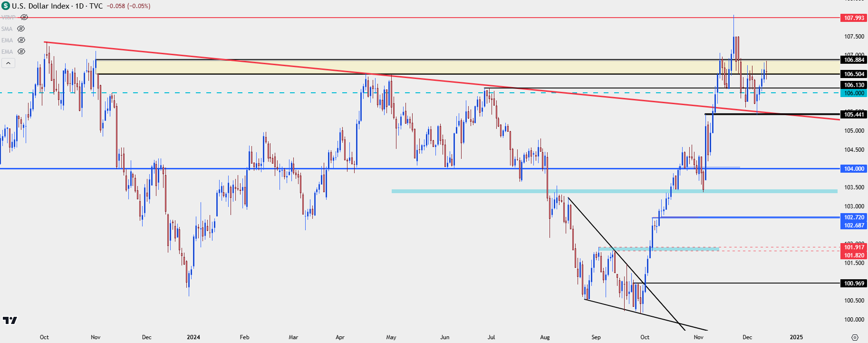Click 100.000 on the price axis
Image resolution: width=868 pixels, height=343 pixels.
pyautogui.click(x=854, y=320)
